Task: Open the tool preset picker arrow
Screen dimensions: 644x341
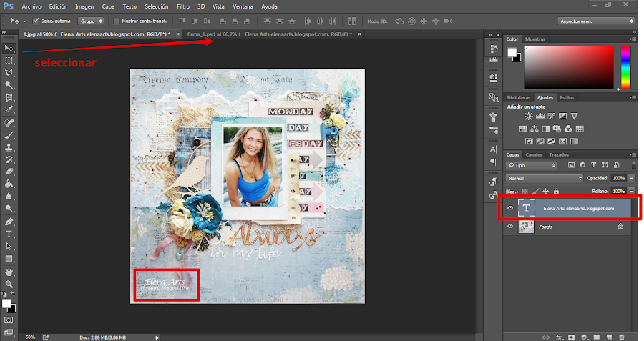Action: pyautogui.click(x=24, y=21)
